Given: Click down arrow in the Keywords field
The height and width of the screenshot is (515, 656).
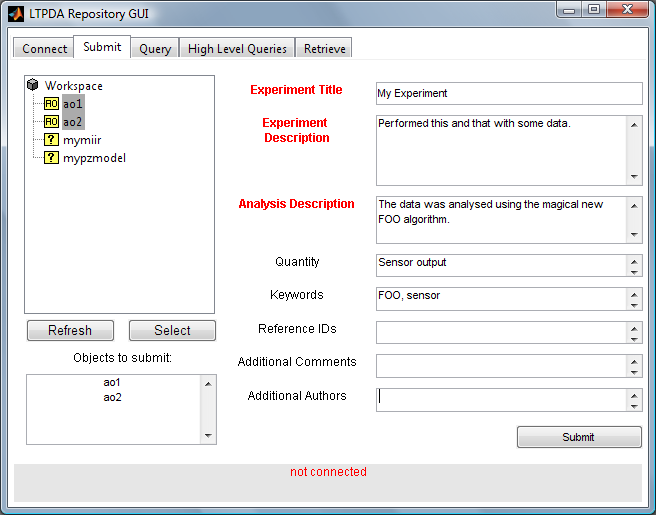Looking at the screenshot, I should click(x=634, y=305).
